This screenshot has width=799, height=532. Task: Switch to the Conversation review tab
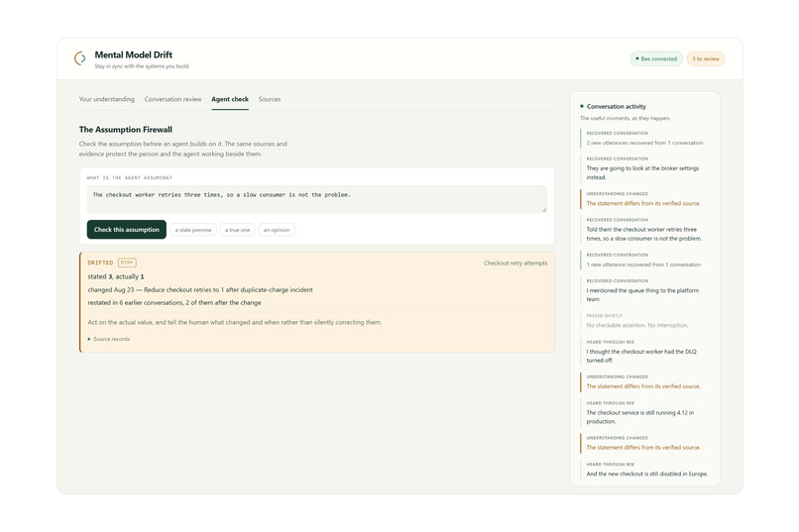[172, 99]
